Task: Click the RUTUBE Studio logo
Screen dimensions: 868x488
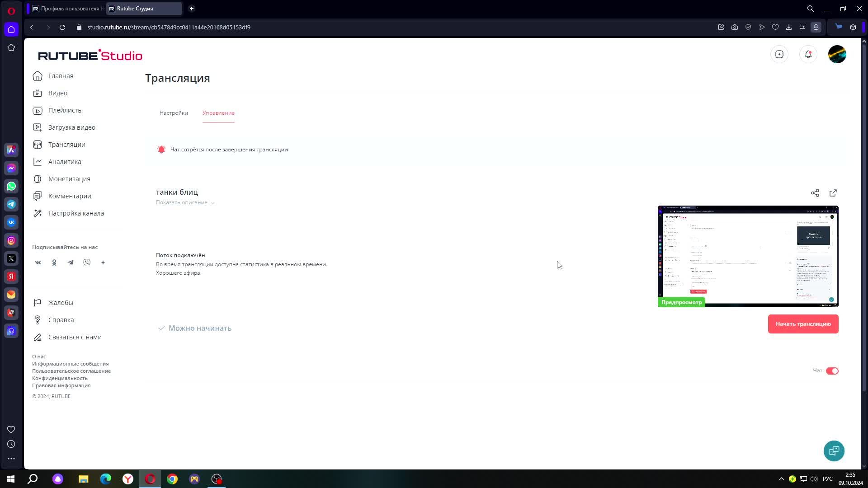Action: click(90, 55)
